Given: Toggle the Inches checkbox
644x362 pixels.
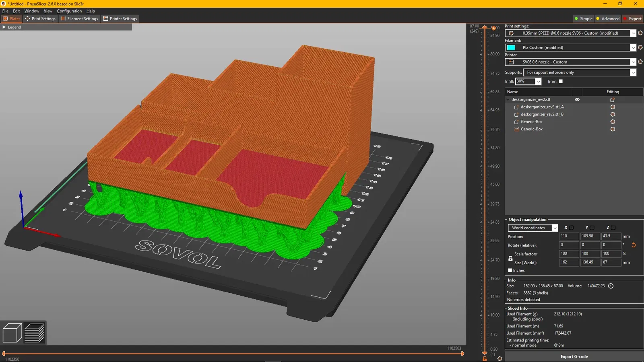Looking at the screenshot, I should click(510, 270).
